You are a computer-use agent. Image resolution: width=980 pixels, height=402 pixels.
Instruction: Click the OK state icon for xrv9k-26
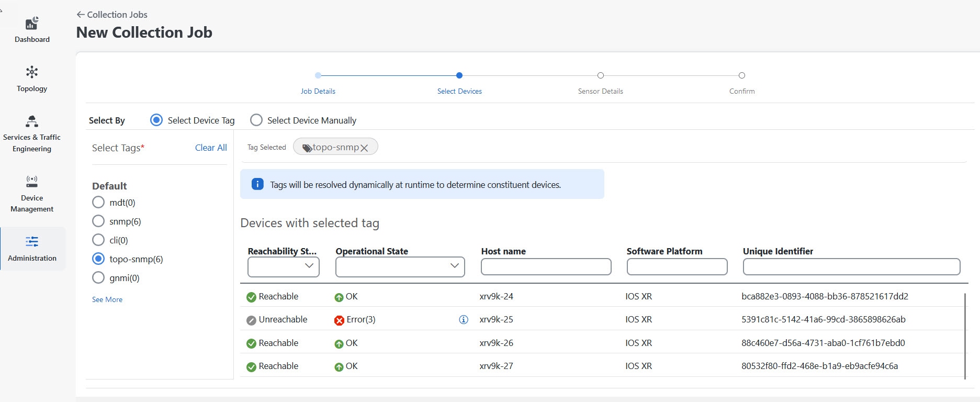coord(339,344)
